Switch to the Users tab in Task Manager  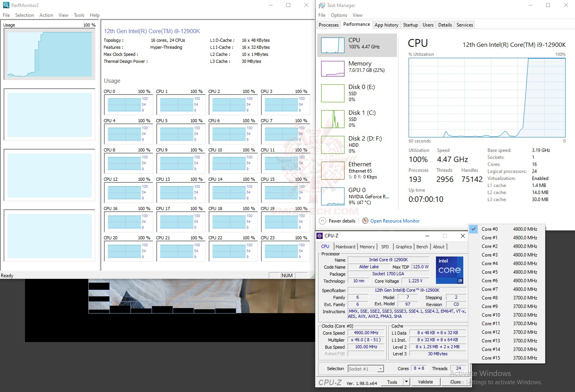click(428, 25)
